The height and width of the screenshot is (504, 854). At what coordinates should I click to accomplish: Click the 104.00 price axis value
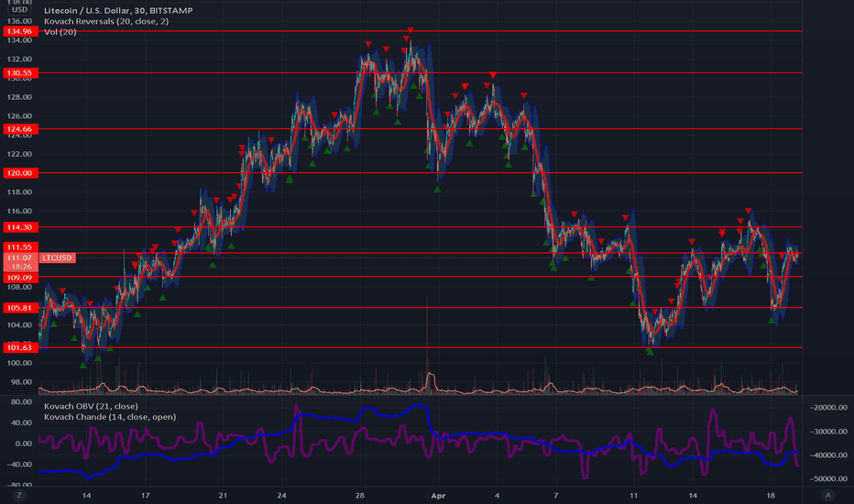(x=19, y=324)
